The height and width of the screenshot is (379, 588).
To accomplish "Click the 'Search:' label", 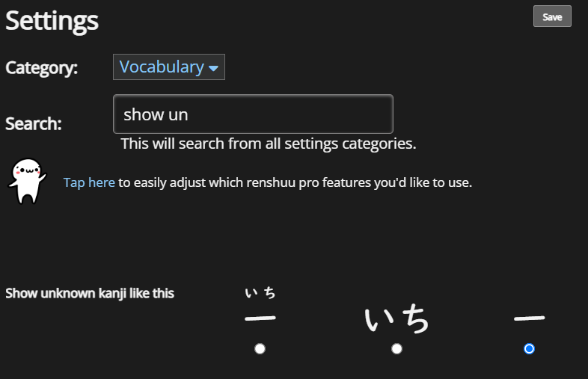I will pyautogui.click(x=34, y=123).
